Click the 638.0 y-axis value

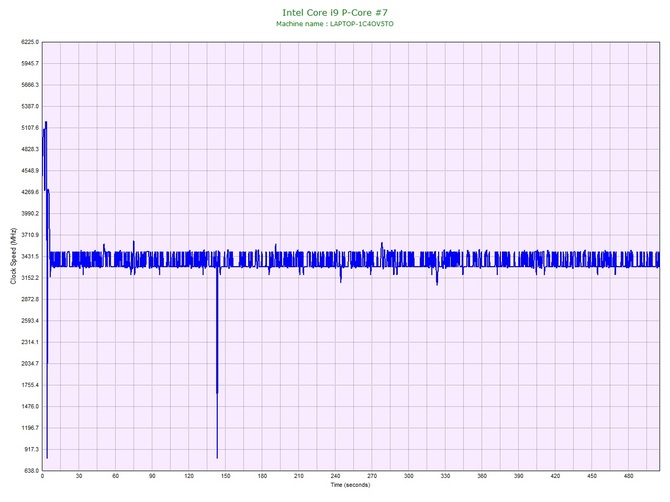click(32, 471)
